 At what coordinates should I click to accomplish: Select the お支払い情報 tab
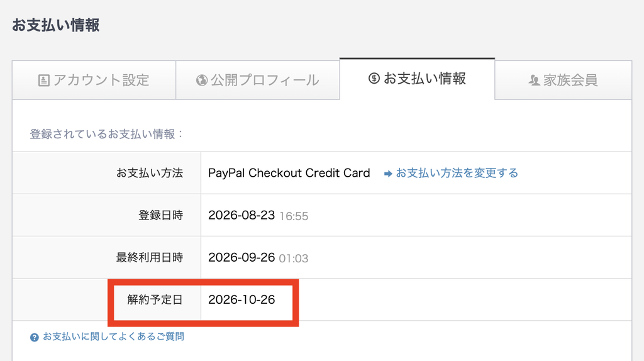pos(417,79)
